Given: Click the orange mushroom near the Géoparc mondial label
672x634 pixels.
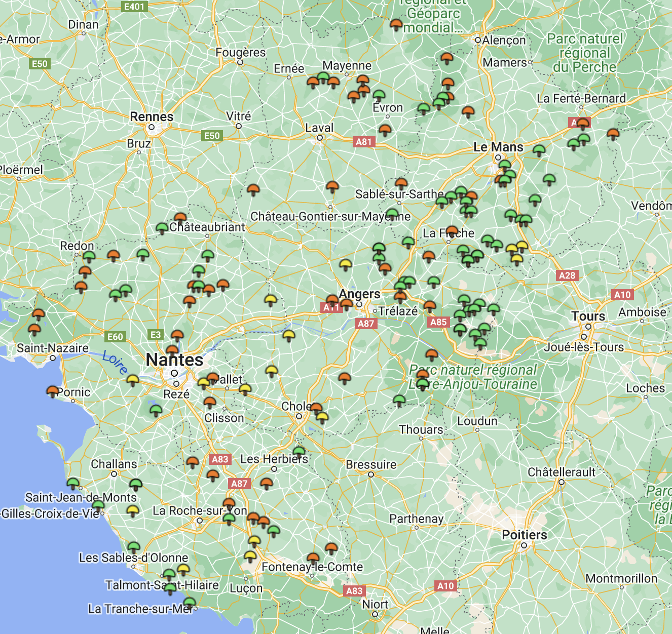Looking at the screenshot, I should [x=396, y=24].
